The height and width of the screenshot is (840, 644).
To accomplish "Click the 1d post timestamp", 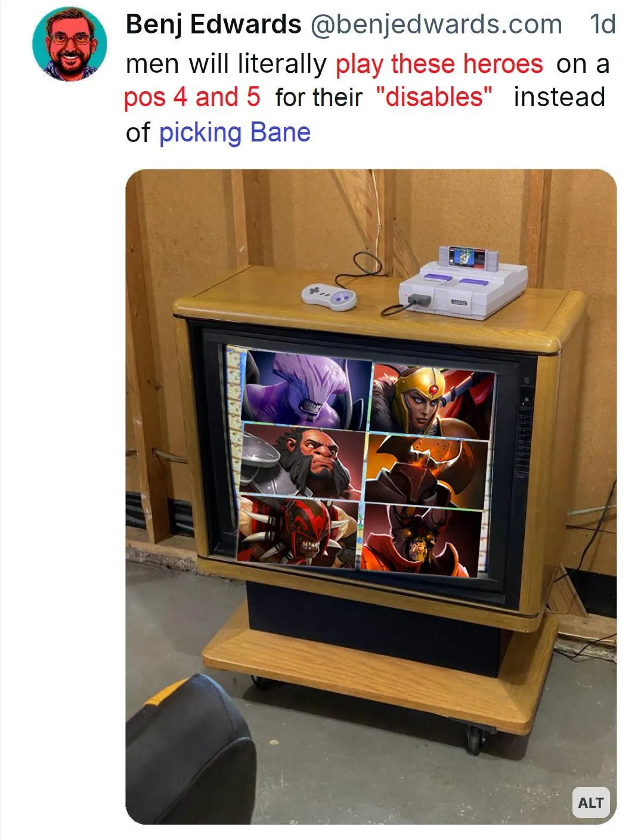I will tap(602, 24).
